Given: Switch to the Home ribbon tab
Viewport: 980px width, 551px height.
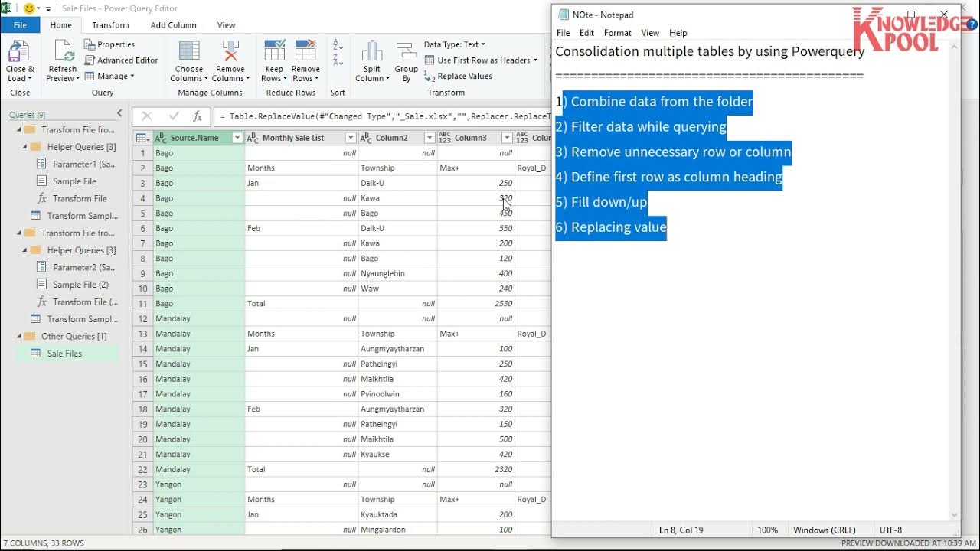Looking at the screenshot, I should pyautogui.click(x=61, y=25).
